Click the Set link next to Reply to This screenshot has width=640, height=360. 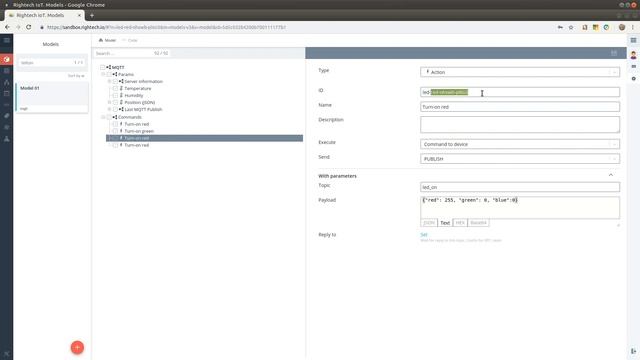coord(424,235)
